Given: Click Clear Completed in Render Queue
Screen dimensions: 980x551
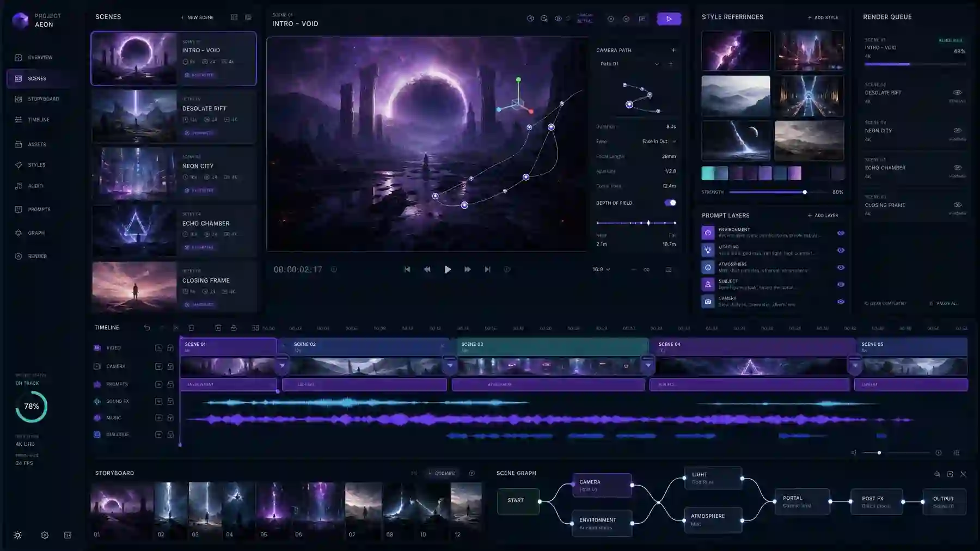Looking at the screenshot, I should tap(885, 303).
